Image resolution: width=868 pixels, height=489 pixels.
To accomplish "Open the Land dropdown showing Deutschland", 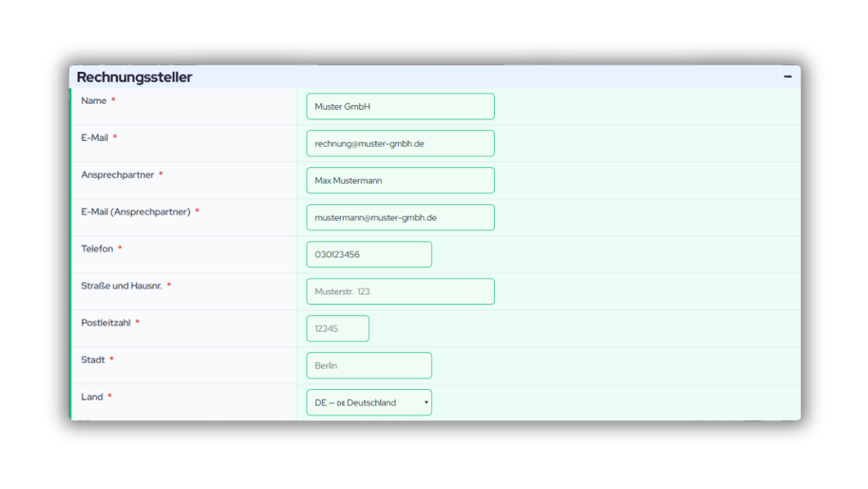I will click(x=369, y=403).
